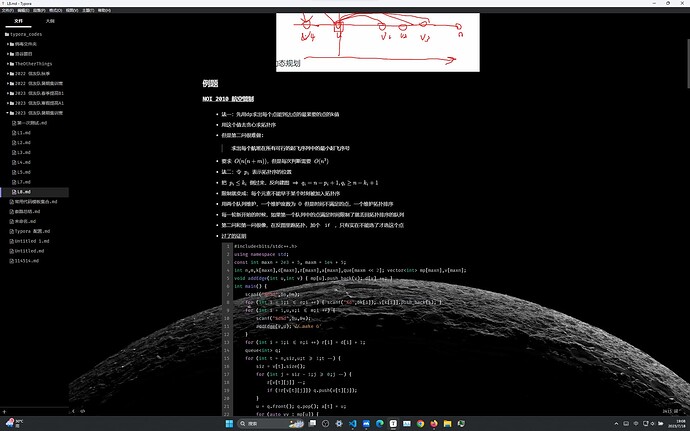Viewport: 690px width, 431px height.
Task: Open Microsoft Edge from the taskbar
Action: click(379, 424)
